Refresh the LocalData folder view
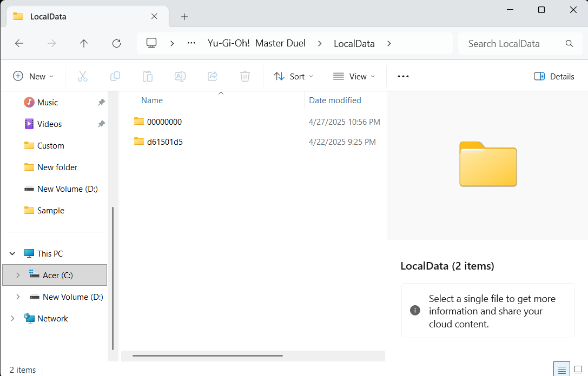588x376 pixels. pos(117,43)
